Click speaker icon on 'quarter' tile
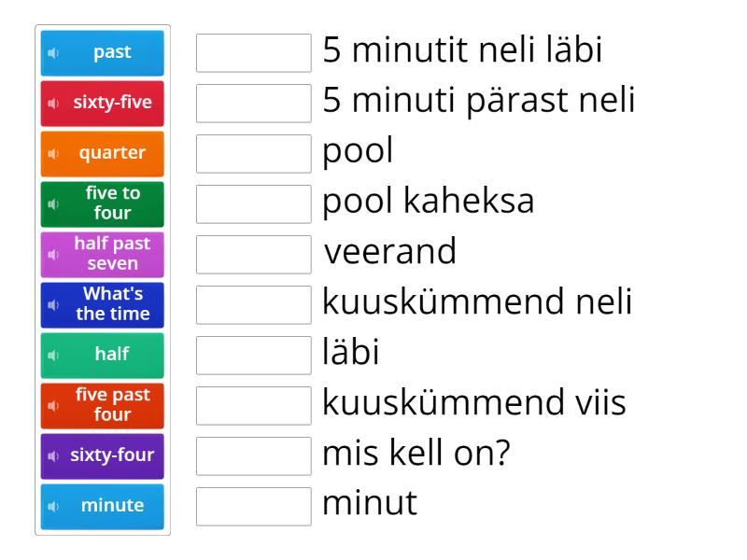Screen dimensions: 747x560 click(x=53, y=154)
